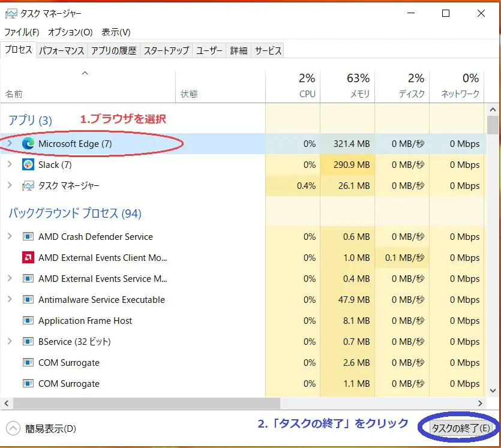501x448 pixels.
Task: Select the Application Frame Host row name
Action: (x=85, y=321)
